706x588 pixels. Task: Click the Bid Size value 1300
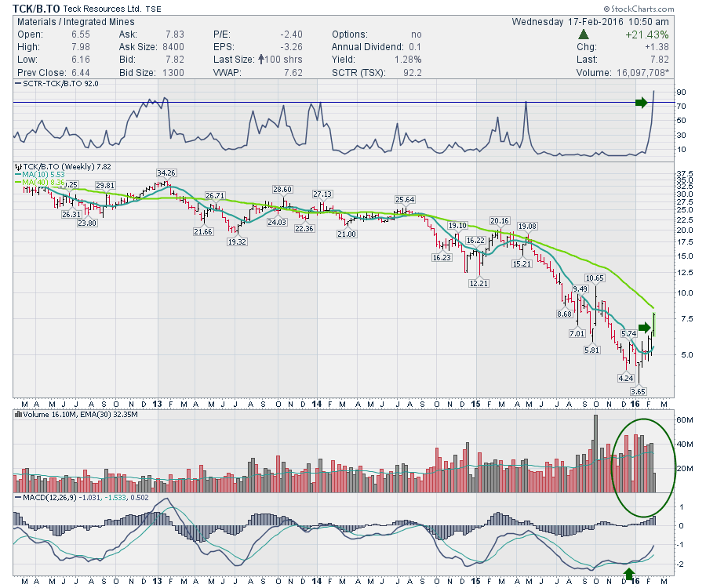[173, 72]
